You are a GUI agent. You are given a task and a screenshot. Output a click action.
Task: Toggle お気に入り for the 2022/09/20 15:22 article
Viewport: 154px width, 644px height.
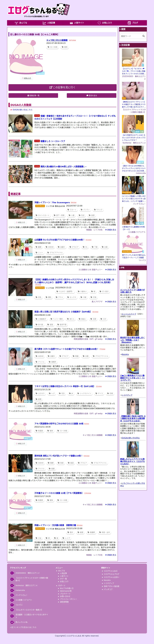(21, 299)
